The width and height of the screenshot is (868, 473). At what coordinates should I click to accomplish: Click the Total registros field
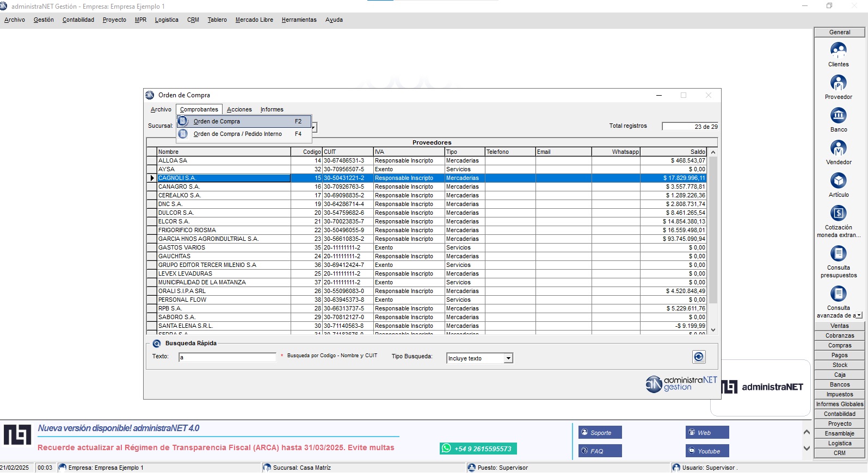(690, 126)
